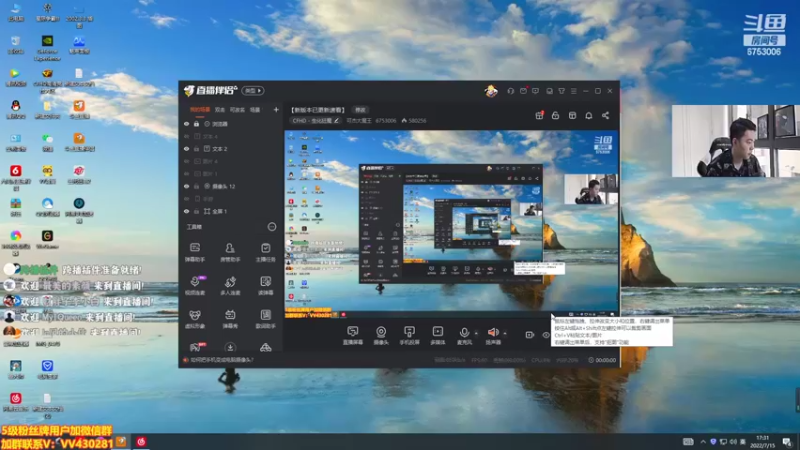Open the 多人连麦 multi-person co-stream tool
This screenshot has width=800, height=450.
230,286
